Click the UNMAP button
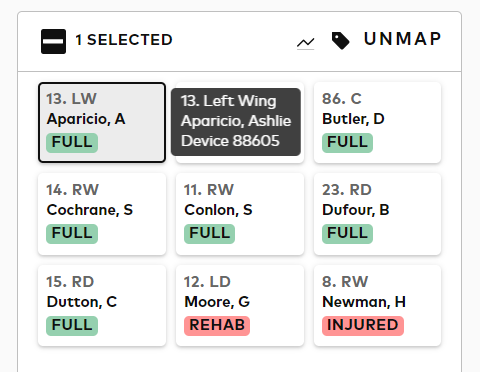 (x=402, y=39)
